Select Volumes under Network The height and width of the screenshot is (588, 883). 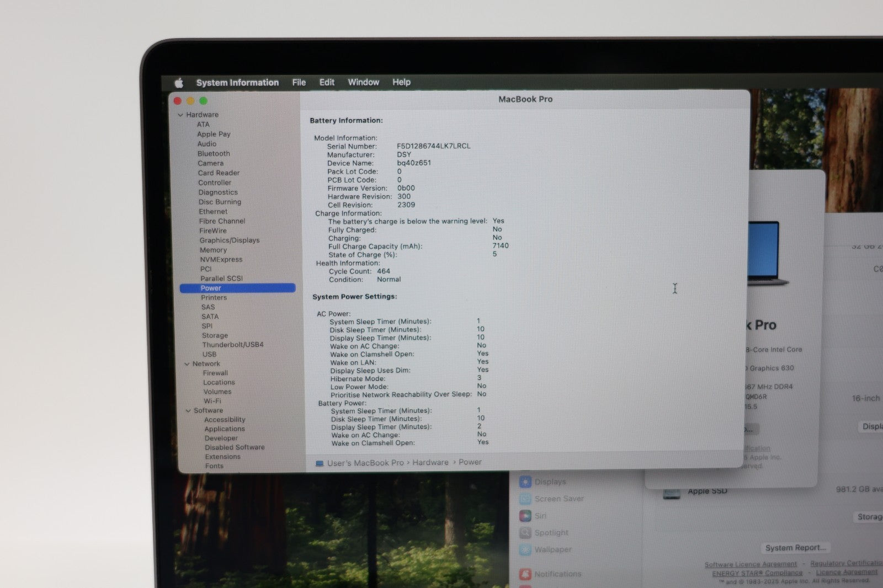pyautogui.click(x=217, y=392)
